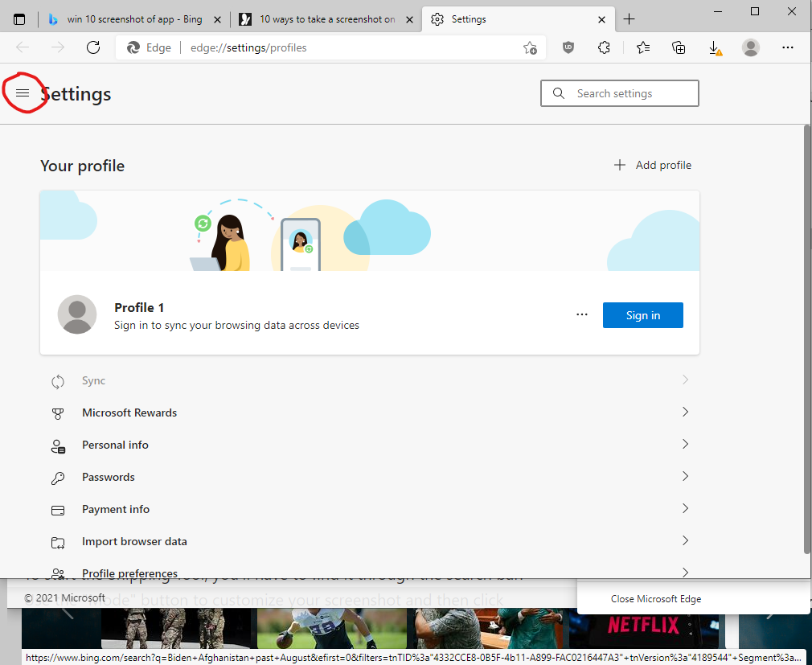
Task: Click the Microsoft Rewards trophy icon
Action: (58, 414)
